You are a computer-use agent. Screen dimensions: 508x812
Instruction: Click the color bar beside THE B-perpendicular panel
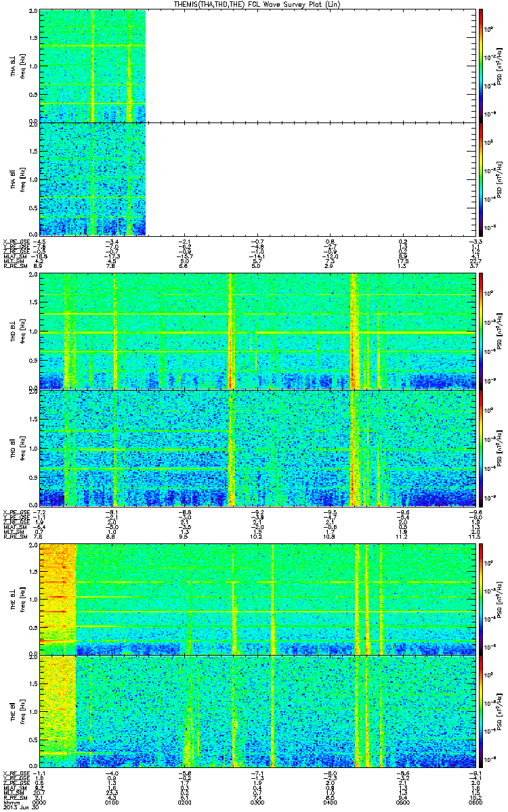click(x=482, y=600)
